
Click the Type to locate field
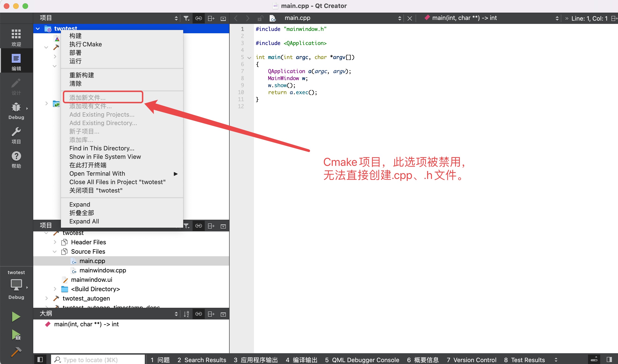point(98,360)
